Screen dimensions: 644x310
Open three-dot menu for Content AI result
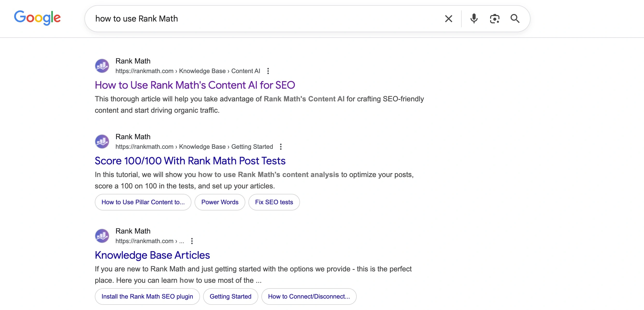click(268, 71)
